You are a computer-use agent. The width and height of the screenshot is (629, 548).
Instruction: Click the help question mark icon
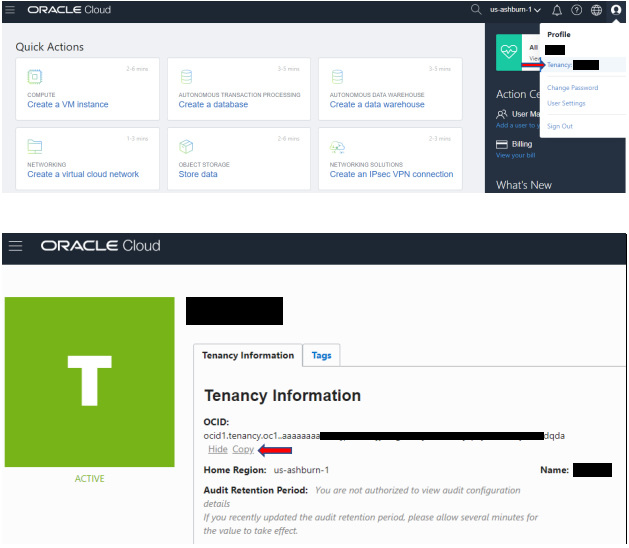[576, 10]
